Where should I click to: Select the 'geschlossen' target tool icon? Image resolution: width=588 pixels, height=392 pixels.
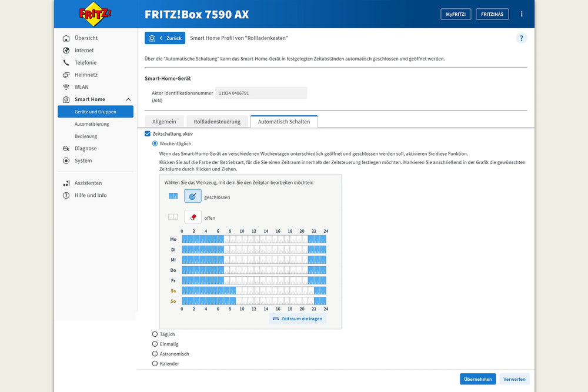point(193,197)
